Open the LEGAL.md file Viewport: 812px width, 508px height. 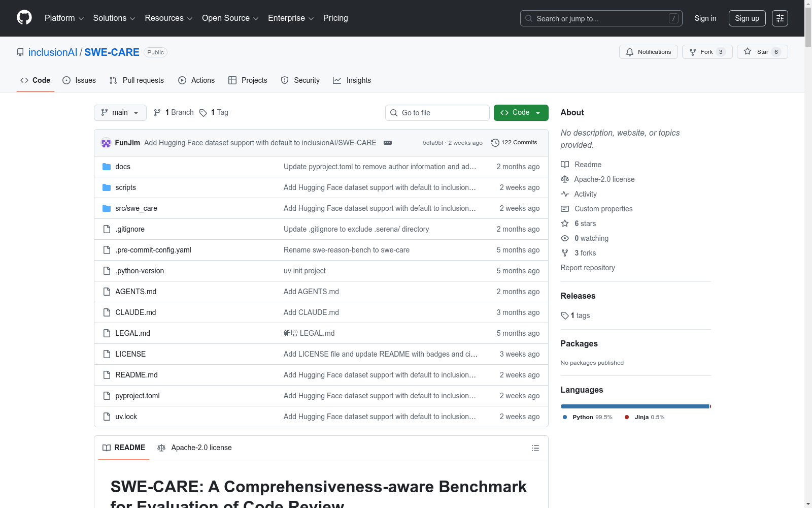point(133,333)
